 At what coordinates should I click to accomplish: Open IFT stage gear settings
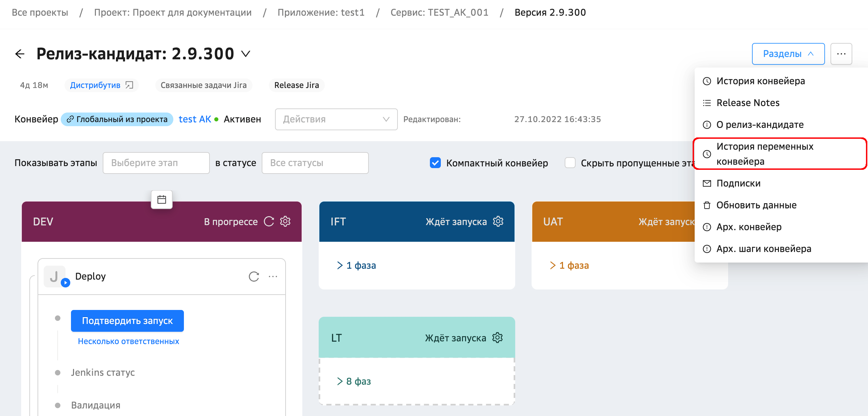pos(498,222)
